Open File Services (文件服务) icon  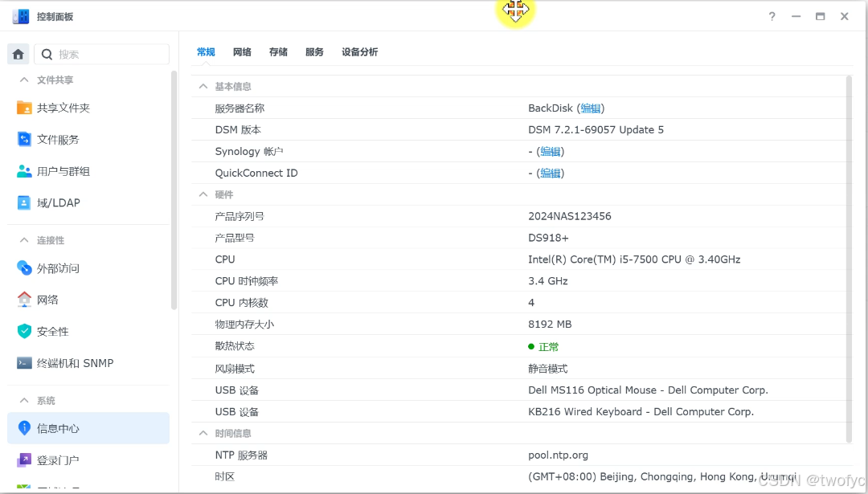point(24,140)
